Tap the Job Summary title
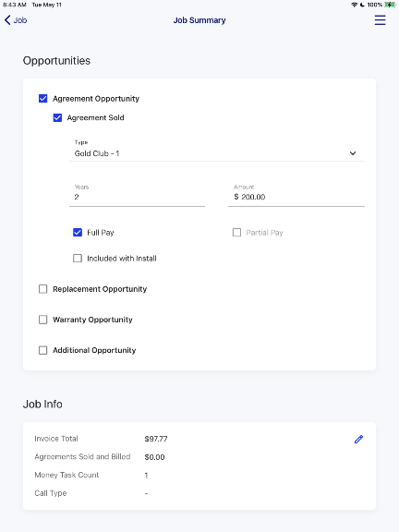The image size is (399, 532). pos(199,20)
